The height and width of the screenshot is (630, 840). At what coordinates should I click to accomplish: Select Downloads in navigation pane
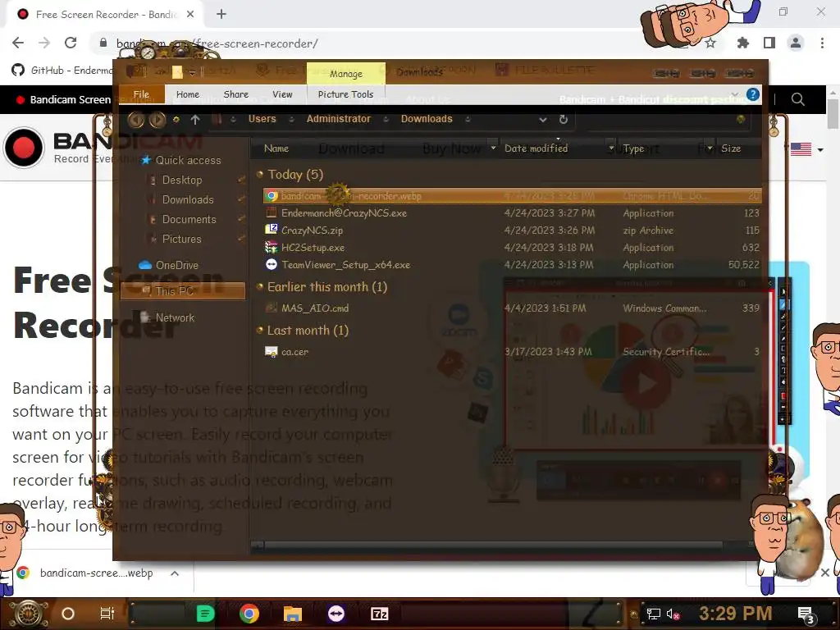[x=188, y=200]
